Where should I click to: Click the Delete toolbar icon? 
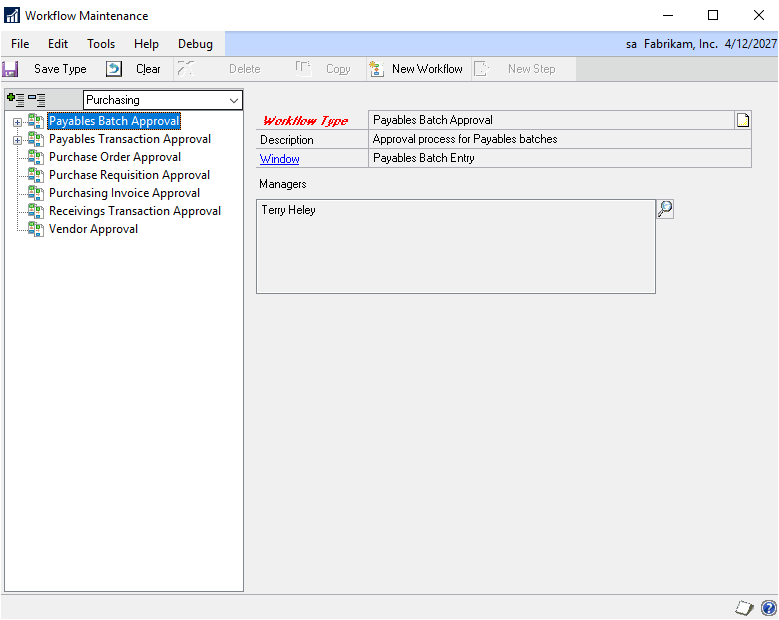click(x=186, y=69)
